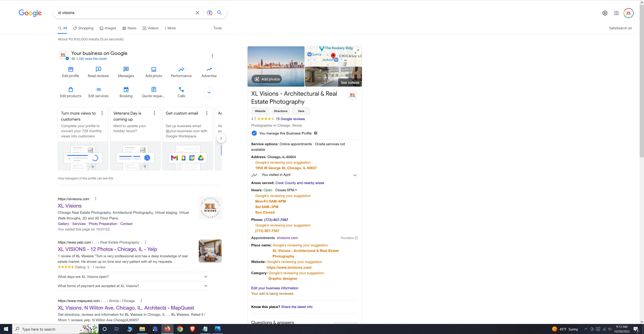Search by image camera icon
This screenshot has width=644, height=334.
tap(209, 13)
